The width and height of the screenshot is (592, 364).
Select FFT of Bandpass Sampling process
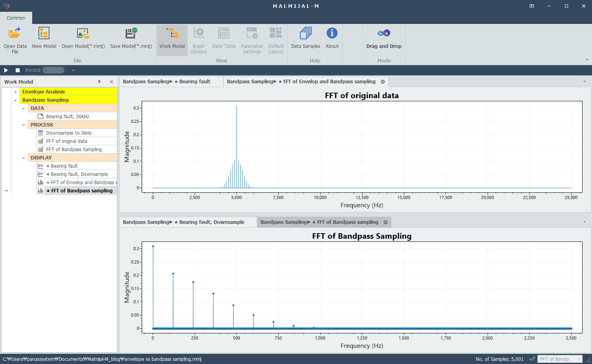tap(77, 150)
